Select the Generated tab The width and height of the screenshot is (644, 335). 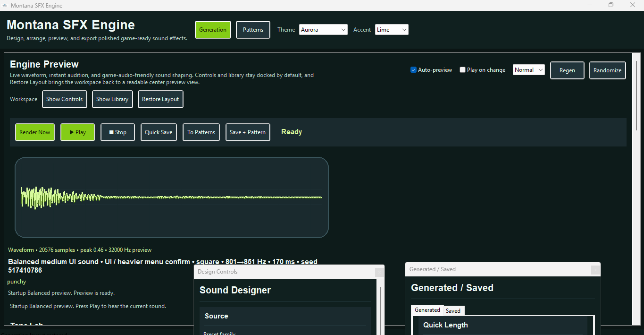427,310
